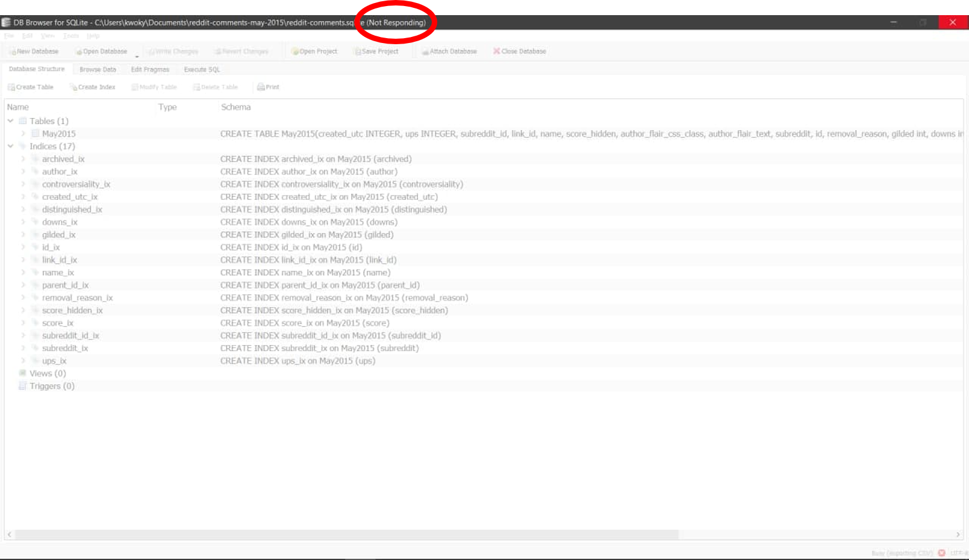Viewport: 969px width, 560px height.
Task: Click the New Database toolbar icon
Action: click(13, 51)
